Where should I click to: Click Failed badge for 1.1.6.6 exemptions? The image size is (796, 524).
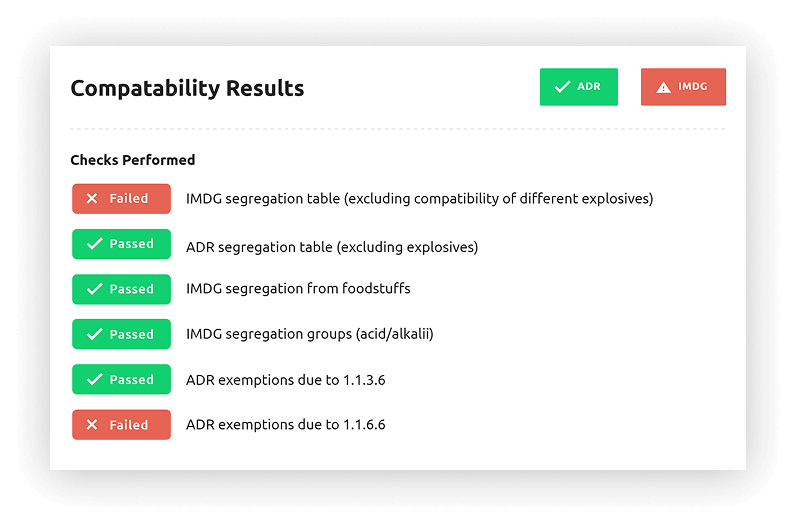[121, 424]
